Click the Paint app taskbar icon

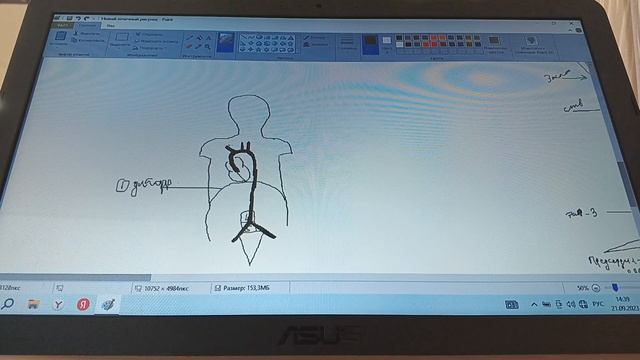[x=108, y=304]
